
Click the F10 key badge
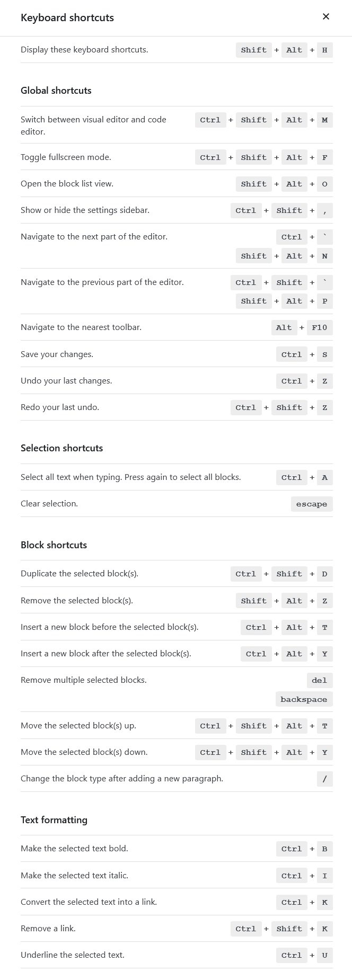tap(319, 327)
